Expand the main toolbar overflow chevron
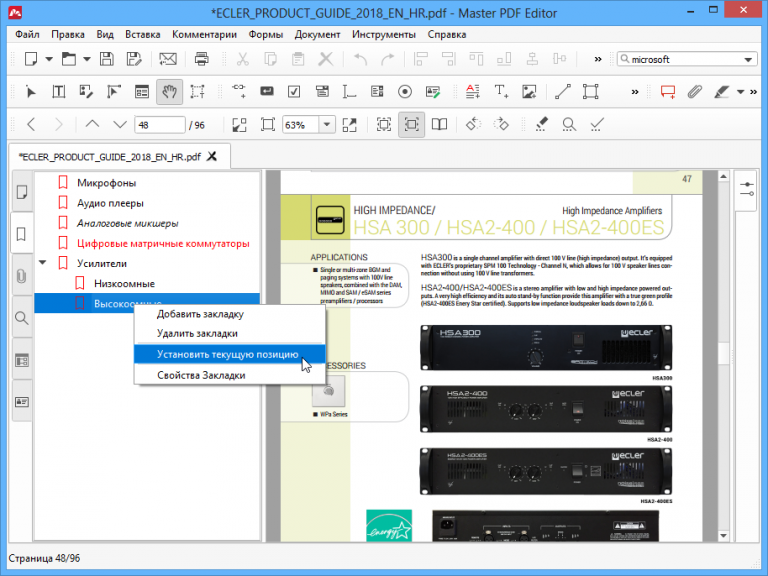Viewport: 768px width, 576px height. [598, 59]
